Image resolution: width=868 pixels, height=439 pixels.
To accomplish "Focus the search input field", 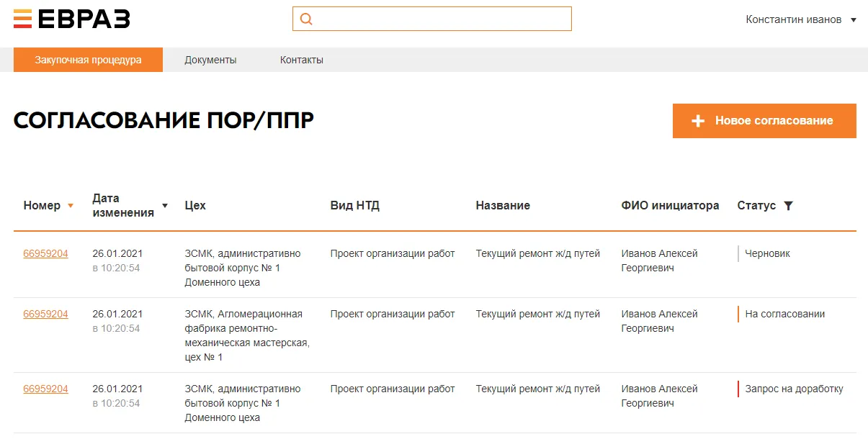I will (x=441, y=19).
